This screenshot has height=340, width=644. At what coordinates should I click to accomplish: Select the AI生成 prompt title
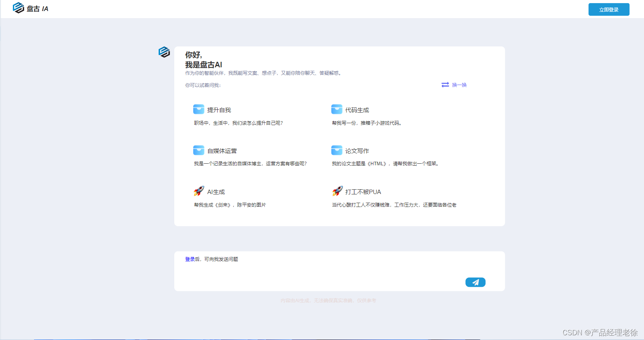216,192
